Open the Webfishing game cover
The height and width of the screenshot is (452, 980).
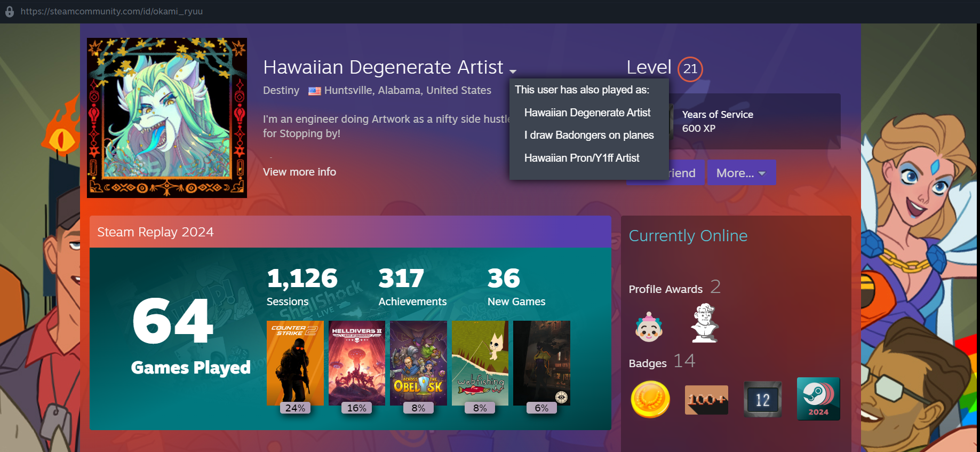click(480, 363)
